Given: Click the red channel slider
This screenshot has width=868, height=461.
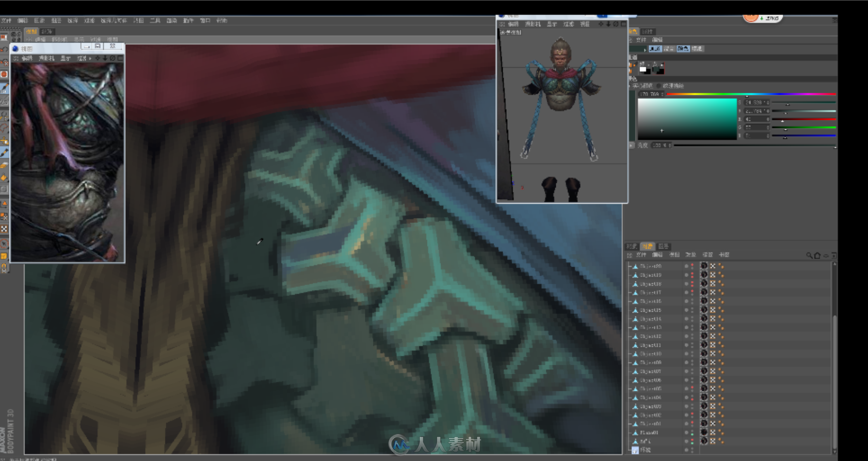Looking at the screenshot, I should tap(804, 119).
